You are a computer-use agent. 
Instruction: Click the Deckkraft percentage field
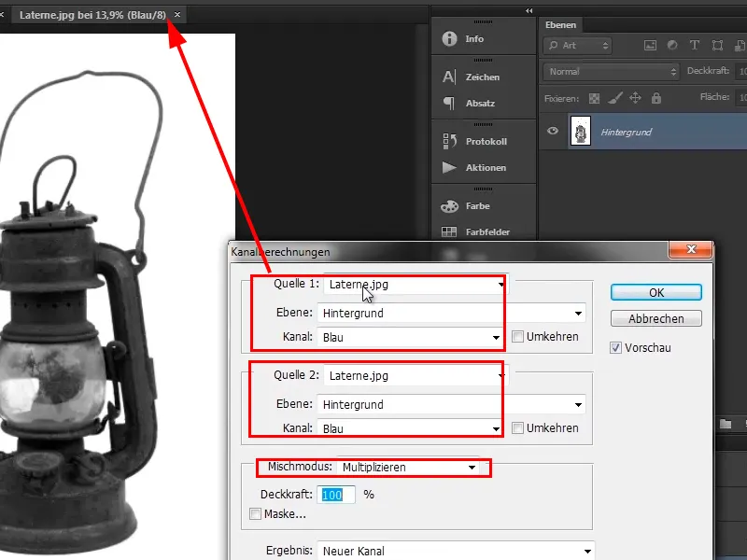point(336,496)
